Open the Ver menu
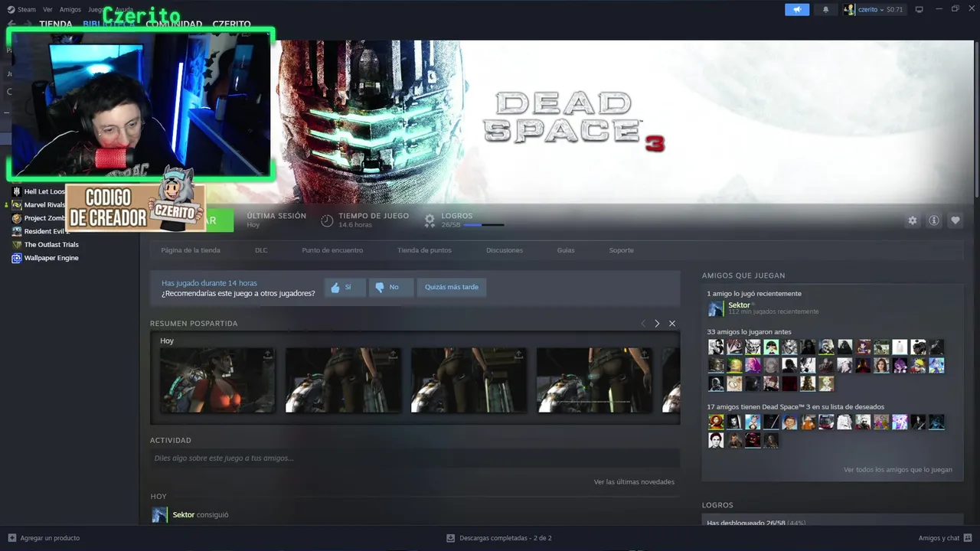This screenshot has height=551, width=980. point(48,10)
